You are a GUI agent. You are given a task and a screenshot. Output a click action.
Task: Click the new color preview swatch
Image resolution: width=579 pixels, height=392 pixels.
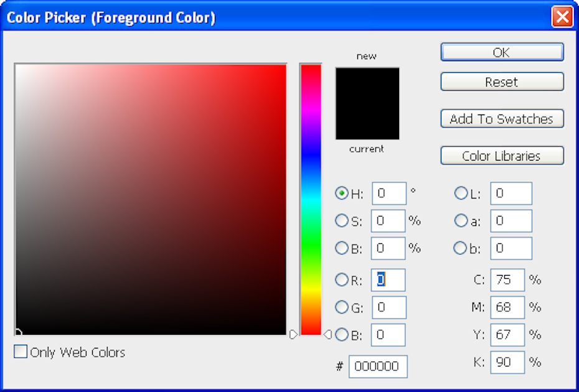click(x=367, y=86)
